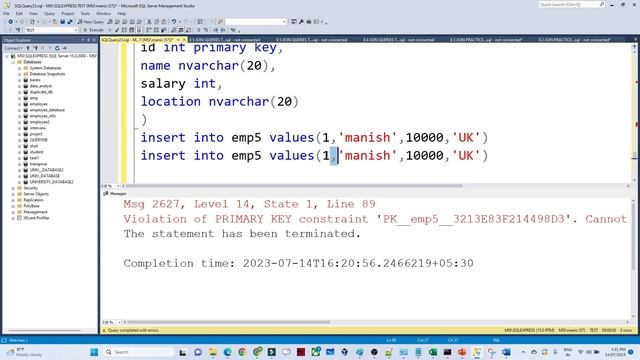The width and height of the screenshot is (640, 360).
Task: Click the Msg 2627 error line
Action: [249, 204]
